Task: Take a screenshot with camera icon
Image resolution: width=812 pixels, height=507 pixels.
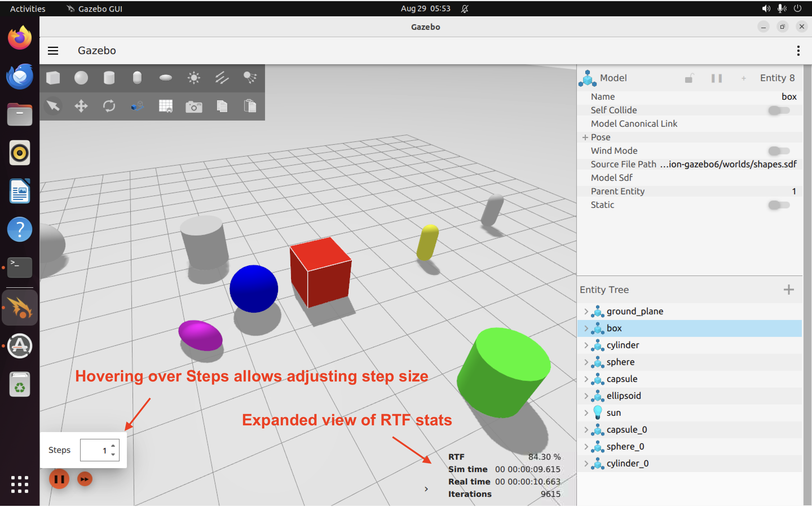Action: [x=194, y=107]
